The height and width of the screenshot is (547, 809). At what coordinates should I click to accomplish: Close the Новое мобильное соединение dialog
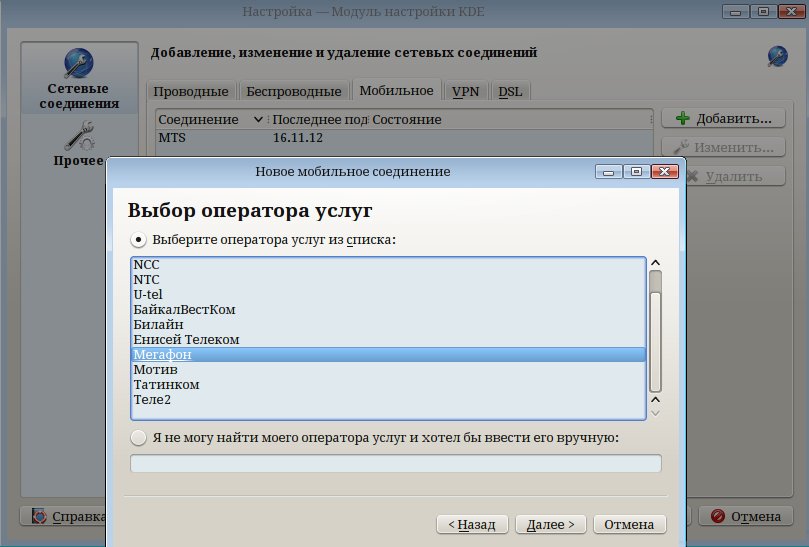pyautogui.click(x=665, y=172)
